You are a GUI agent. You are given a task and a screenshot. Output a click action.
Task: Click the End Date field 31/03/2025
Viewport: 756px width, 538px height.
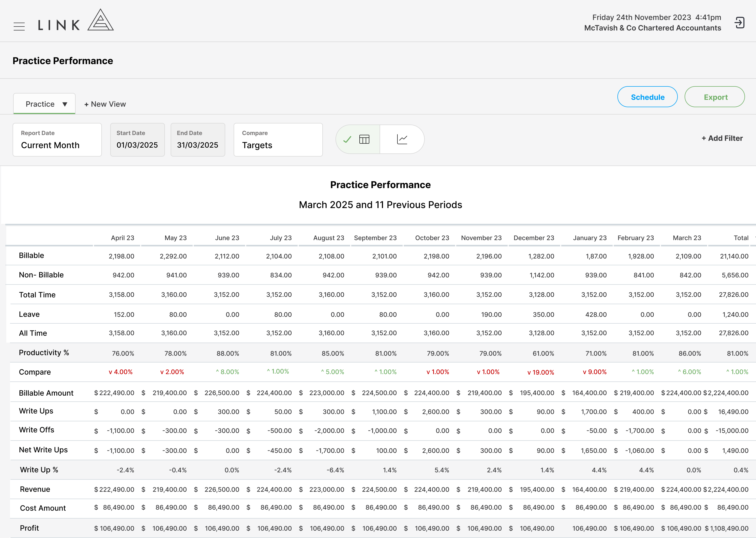point(198,140)
